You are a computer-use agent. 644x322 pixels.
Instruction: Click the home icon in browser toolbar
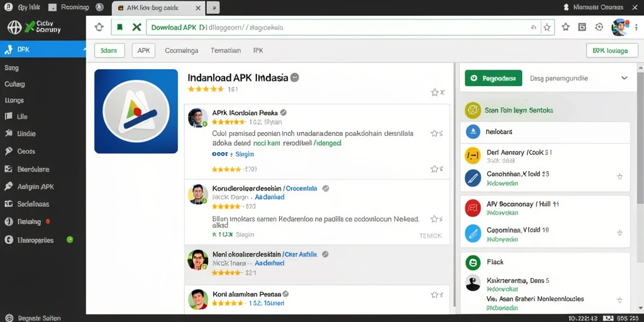coord(99,27)
